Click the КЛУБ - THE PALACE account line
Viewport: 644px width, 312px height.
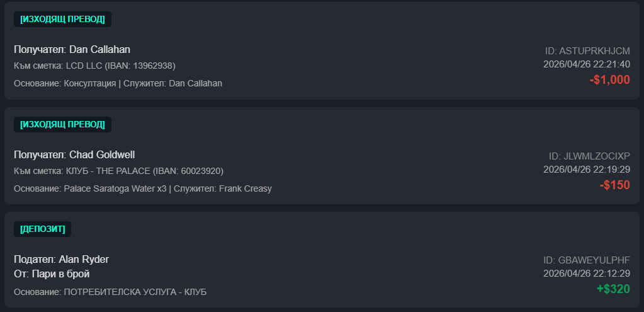[119, 171]
